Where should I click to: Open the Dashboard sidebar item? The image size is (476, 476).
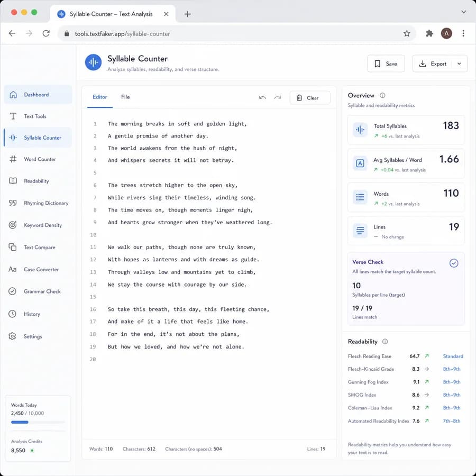(38, 95)
